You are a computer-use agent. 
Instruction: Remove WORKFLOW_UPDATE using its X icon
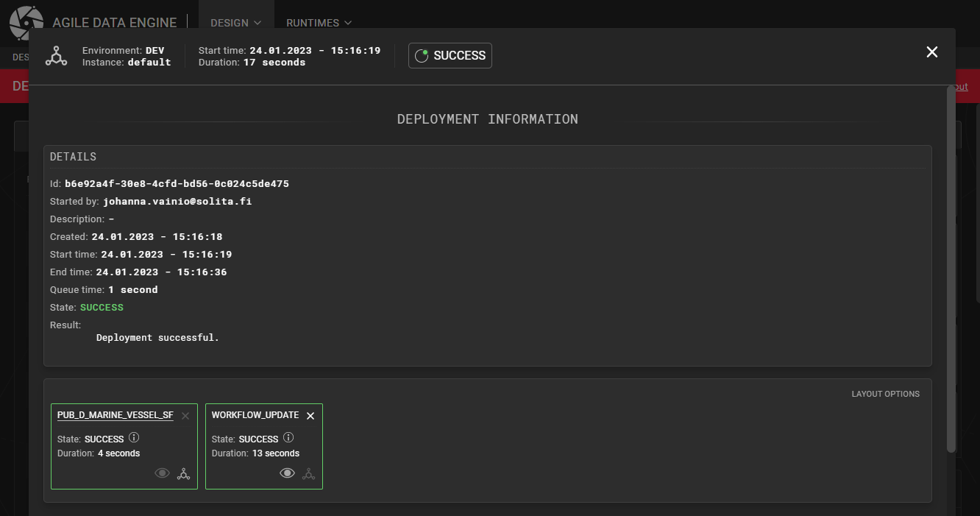(x=310, y=415)
